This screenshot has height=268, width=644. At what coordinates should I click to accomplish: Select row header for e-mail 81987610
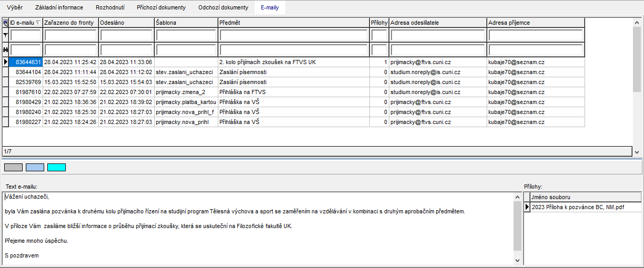click(x=6, y=92)
